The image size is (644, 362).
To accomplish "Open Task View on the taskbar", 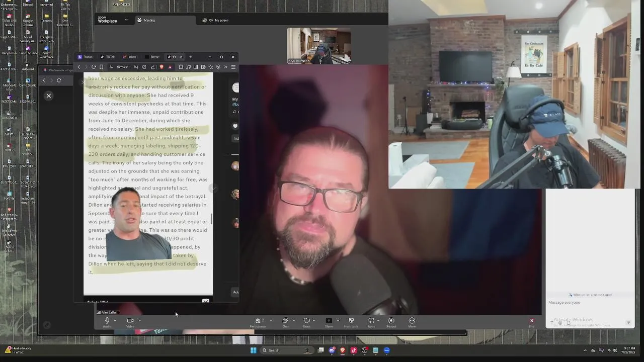I will (321, 350).
